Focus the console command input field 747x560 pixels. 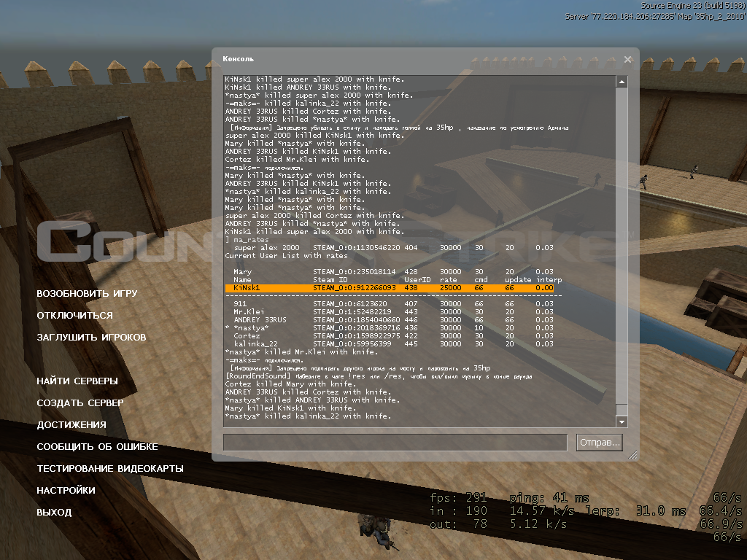(x=395, y=443)
